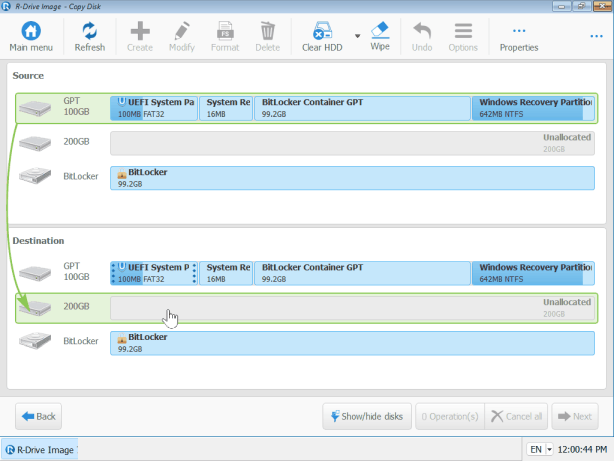The width and height of the screenshot is (614, 461).
Task: Select the destination BitLocker disk icon
Action: point(34,342)
